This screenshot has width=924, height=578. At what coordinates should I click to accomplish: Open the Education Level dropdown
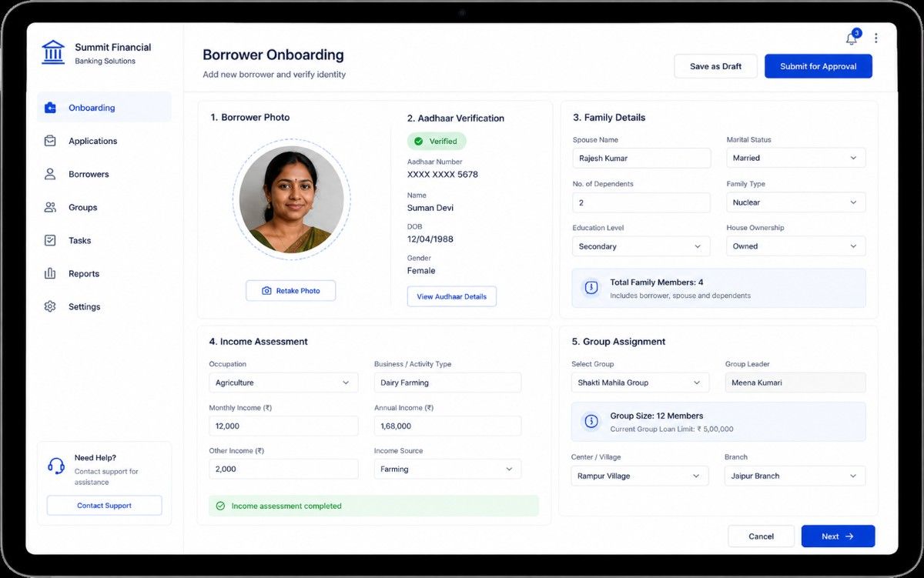click(641, 246)
